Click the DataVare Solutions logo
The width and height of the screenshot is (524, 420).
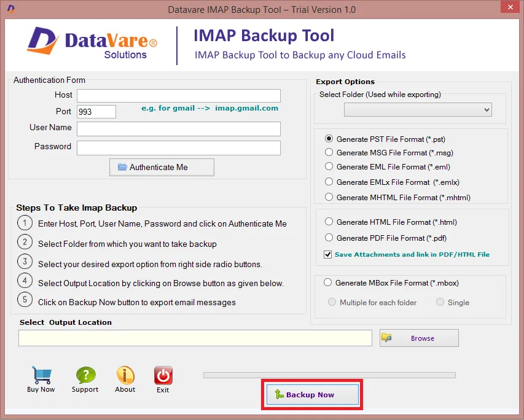[x=92, y=43]
